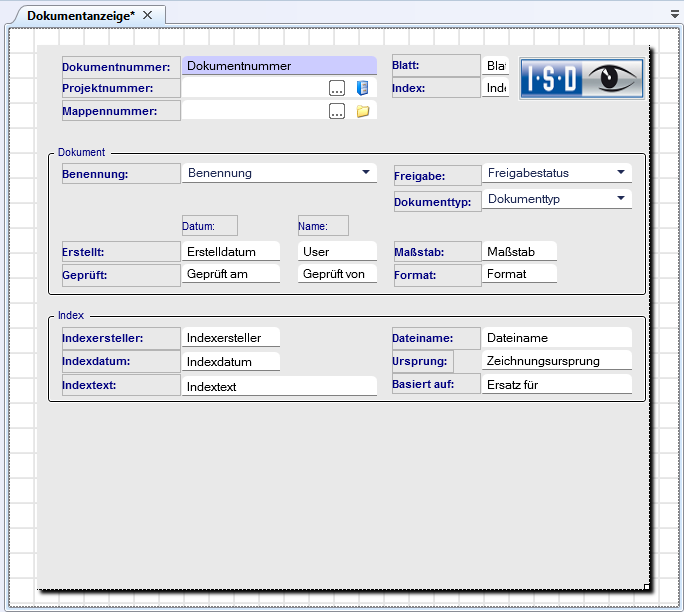
Task: Click the Dateiname value field
Action: click(557, 338)
